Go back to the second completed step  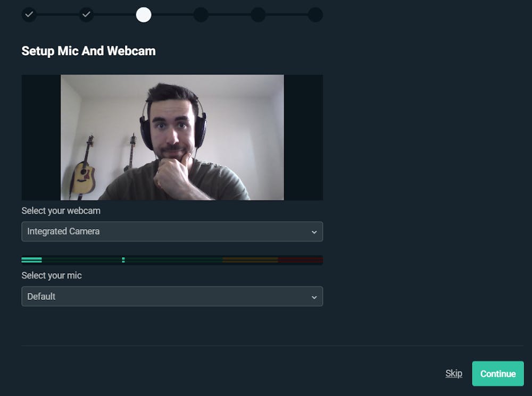87,14
